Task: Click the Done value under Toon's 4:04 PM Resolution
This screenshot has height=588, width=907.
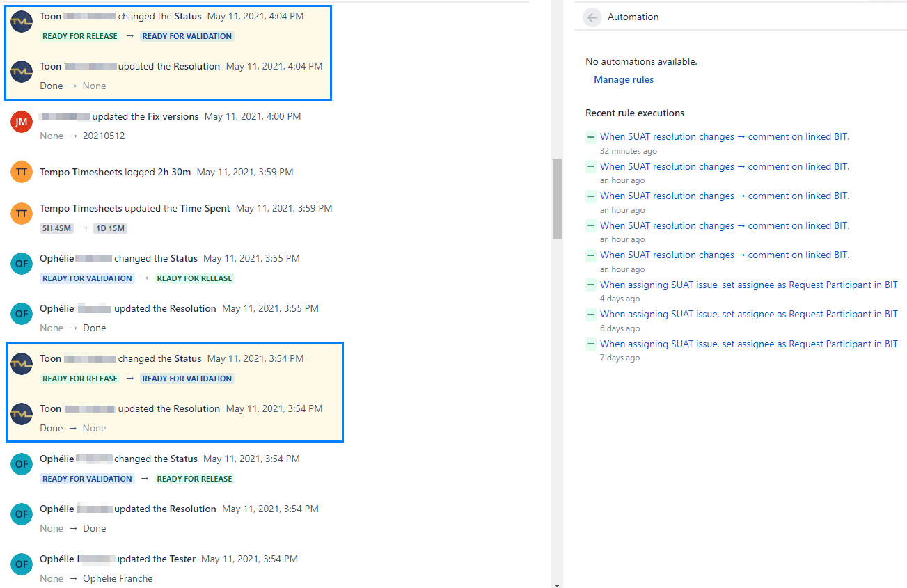Action: (x=52, y=86)
